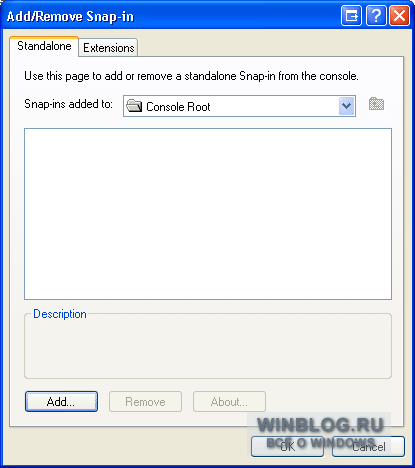
Task: Click the disabled Remove button
Action: [145, 402]
